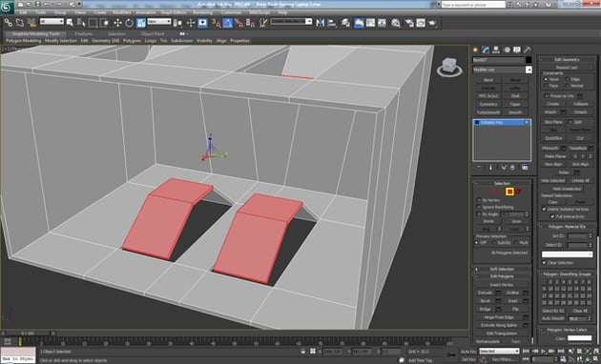Select the Bind to Space Warp tool
The height and width of the screenshot is (364, 601).
pos(31,23)
